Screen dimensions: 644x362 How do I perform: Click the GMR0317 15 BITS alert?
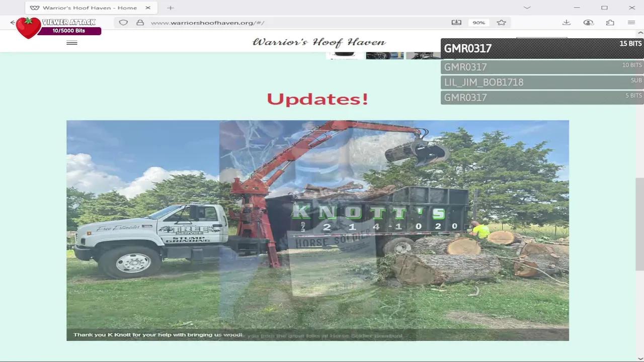(x=542, y=49)
